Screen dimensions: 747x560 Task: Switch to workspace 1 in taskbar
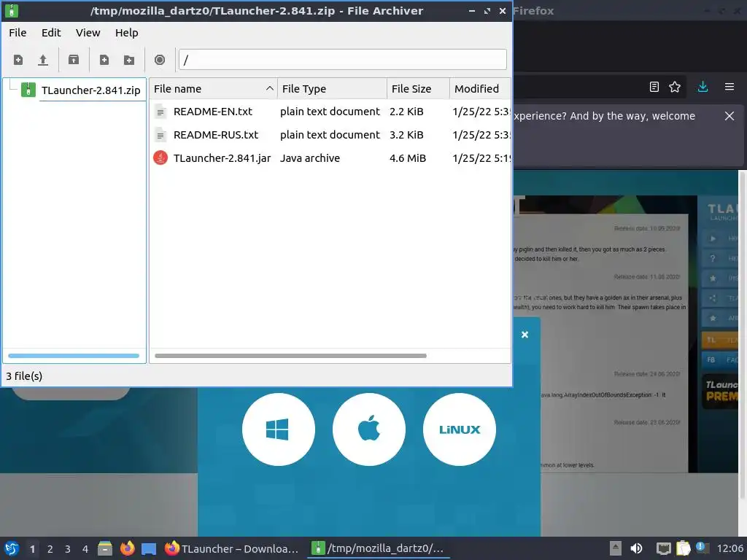pos(32,549)
